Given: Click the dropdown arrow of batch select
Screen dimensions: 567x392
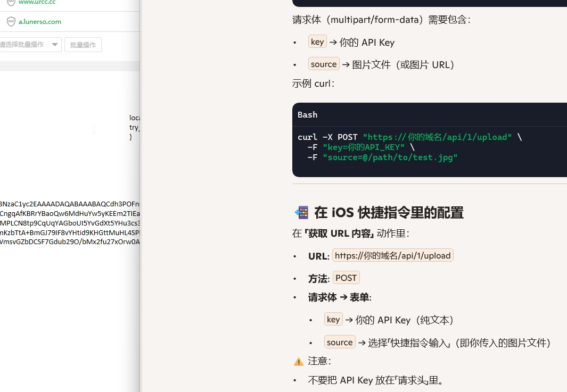Looking at the screenshot, I should [x=55, y=45].
